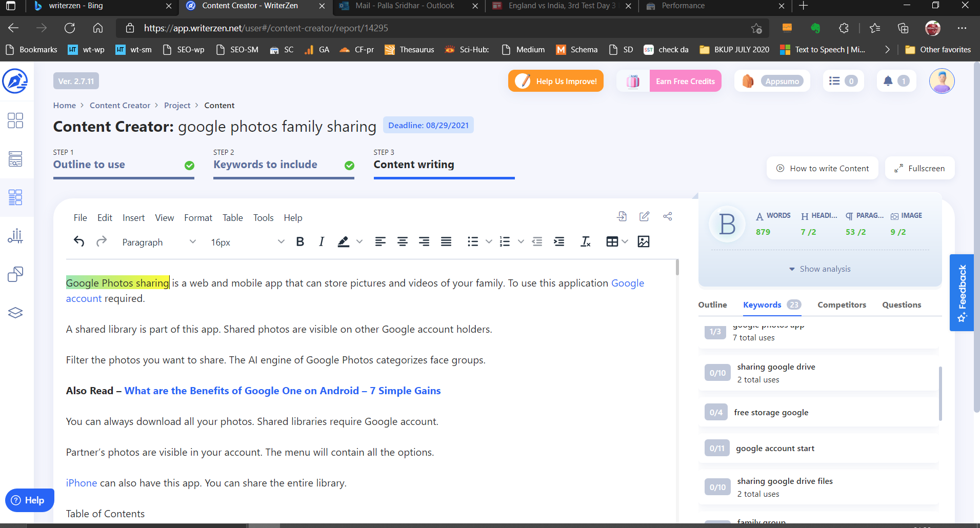Click the Content Creator breadcrumb link
Image resolution: width=980 pixels, height=528 pixels.
point(120,105)
